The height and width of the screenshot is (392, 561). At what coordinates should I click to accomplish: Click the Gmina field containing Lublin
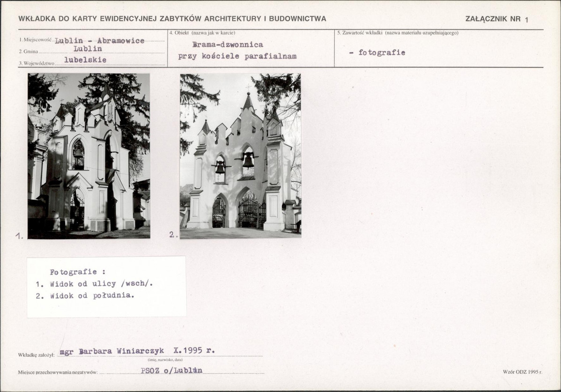(85, 49)
